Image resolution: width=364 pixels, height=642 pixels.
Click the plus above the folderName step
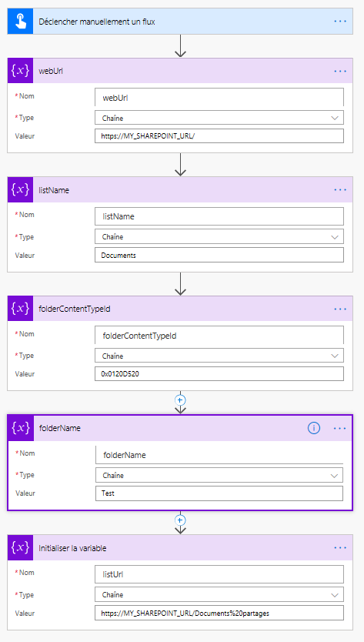pos(180,400)
